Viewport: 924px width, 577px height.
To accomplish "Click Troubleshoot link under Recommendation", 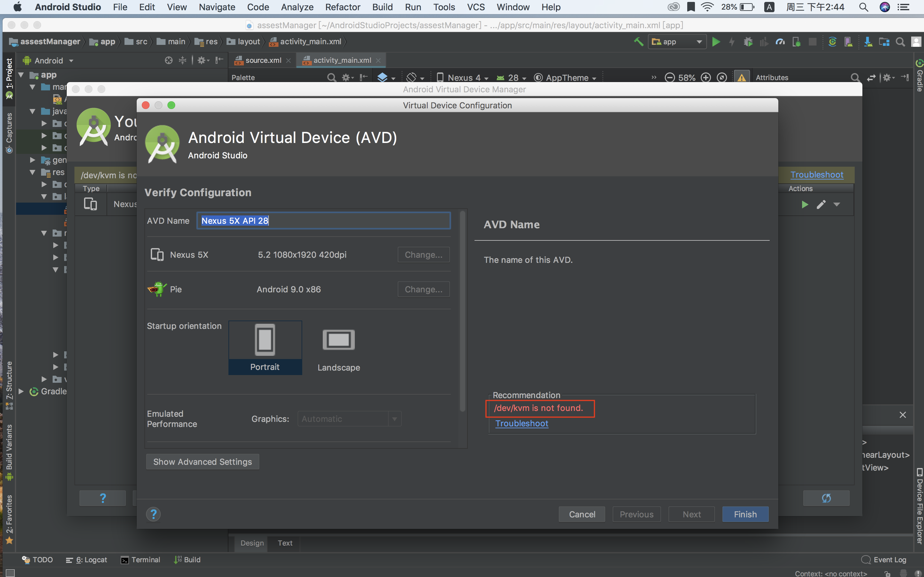I will 522,423.
